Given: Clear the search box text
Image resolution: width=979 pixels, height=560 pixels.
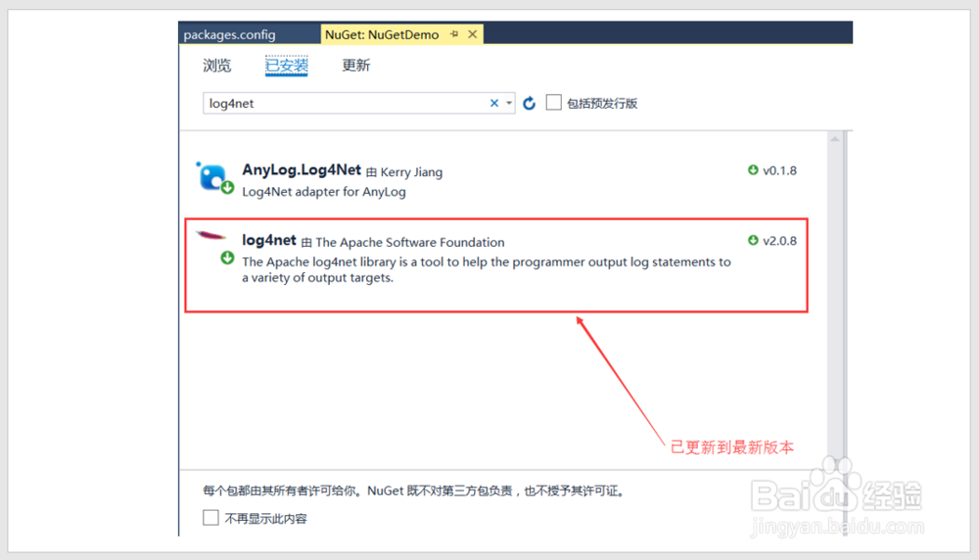Looking at the screenshot, I should pos(493,103).
